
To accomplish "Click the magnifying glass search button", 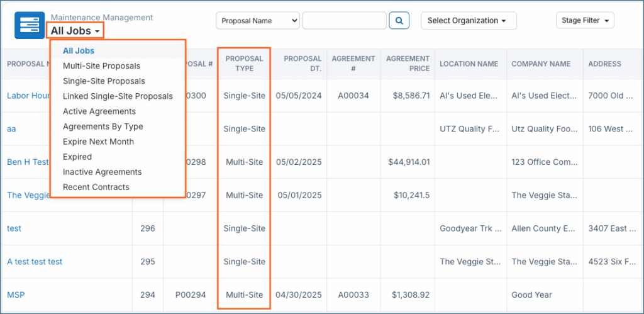I will (x=399, y=21).
